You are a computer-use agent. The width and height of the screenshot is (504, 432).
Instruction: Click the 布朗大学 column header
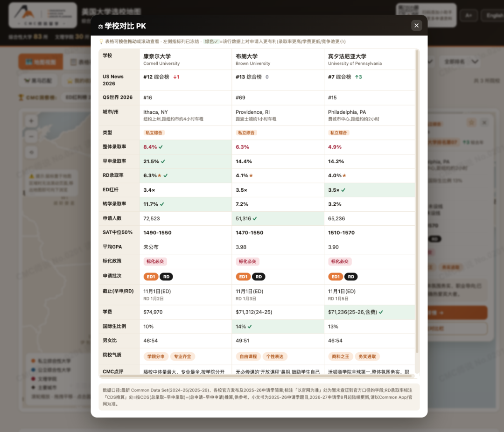point(278,59)
